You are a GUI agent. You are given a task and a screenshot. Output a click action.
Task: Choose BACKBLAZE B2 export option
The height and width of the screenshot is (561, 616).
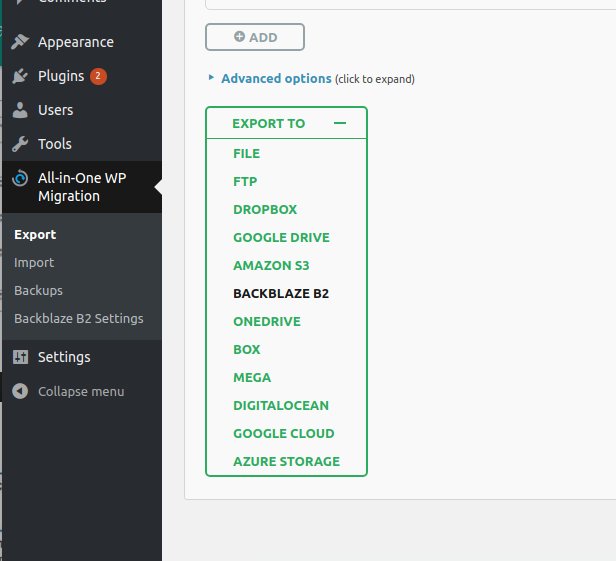click(x=281, y=293)
